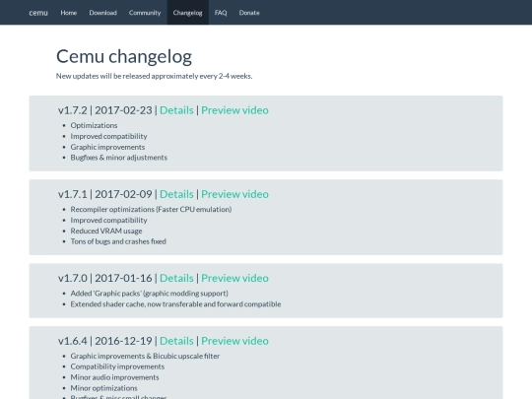Click 'v1.7.0 | 2017-01-16' version text
Viewport: 532px width, 399px height.
pyautogui.click(x=104, y=278)
